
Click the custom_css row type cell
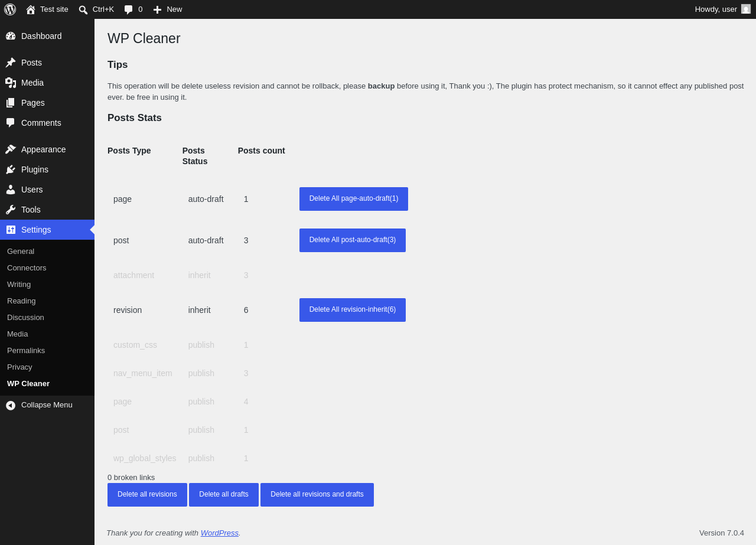coord(135,345)
